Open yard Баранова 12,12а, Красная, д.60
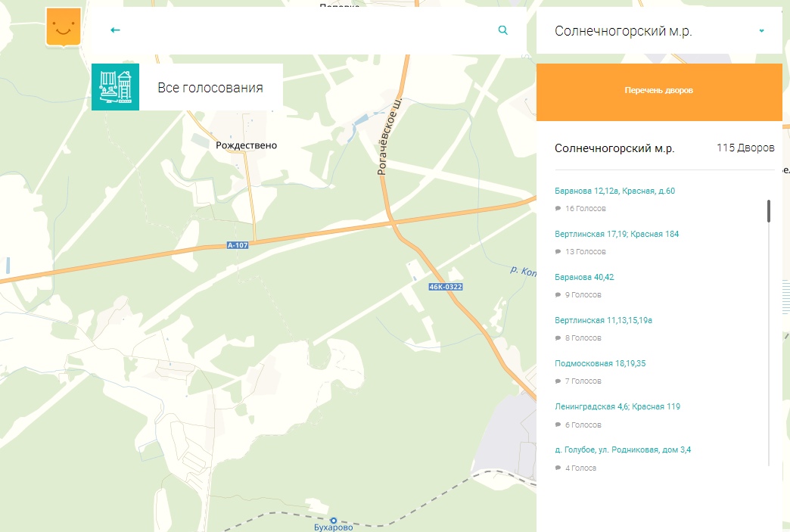790x532 pixels. [616, 191]
